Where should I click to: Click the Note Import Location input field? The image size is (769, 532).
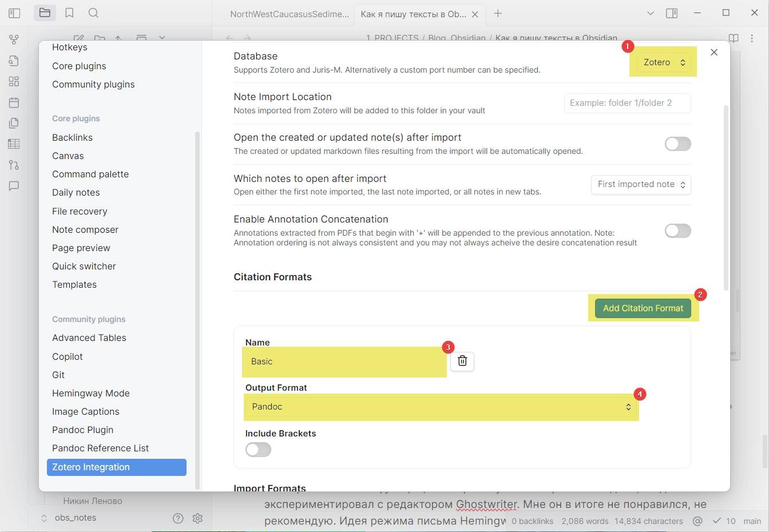[x=627, y=103]
